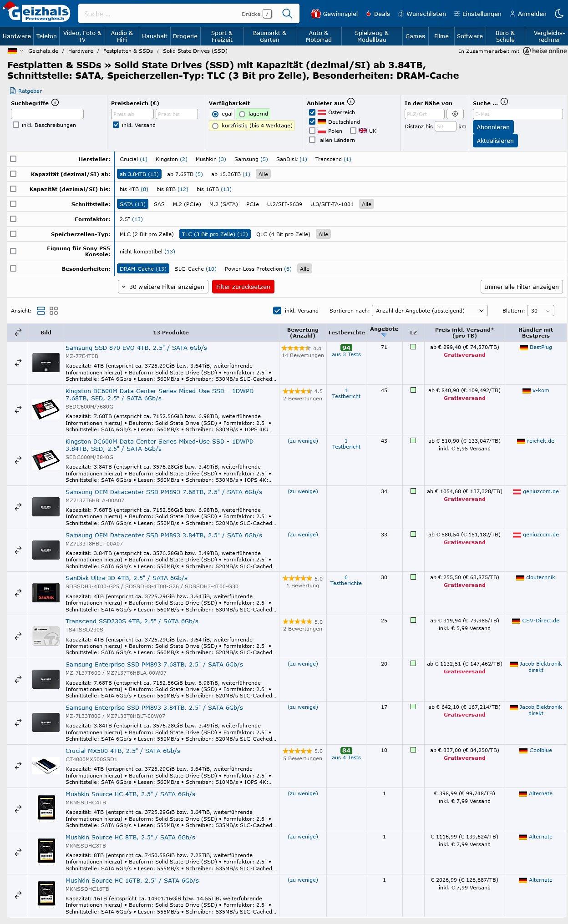Image resolution: width=568 pixels, height=924 pixels.
Task: Open the Sortieren nach dropdown
Action: (x=430, y=311)
